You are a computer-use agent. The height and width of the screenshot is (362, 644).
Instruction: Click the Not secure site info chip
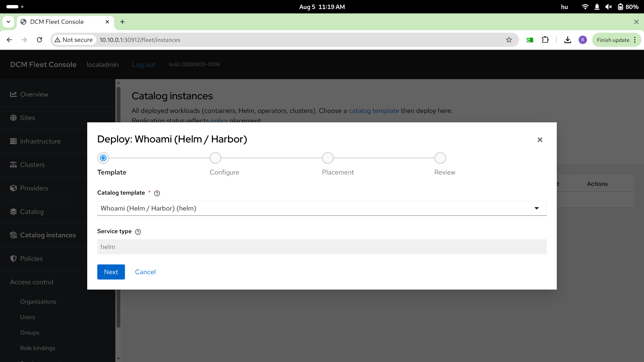(74, 40)
